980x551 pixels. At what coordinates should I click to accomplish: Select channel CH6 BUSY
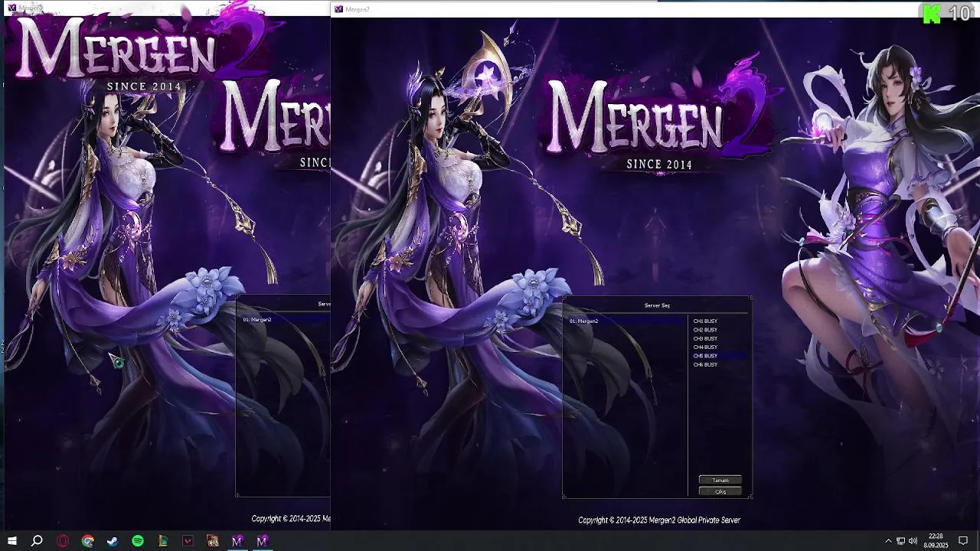pos(705,365)
